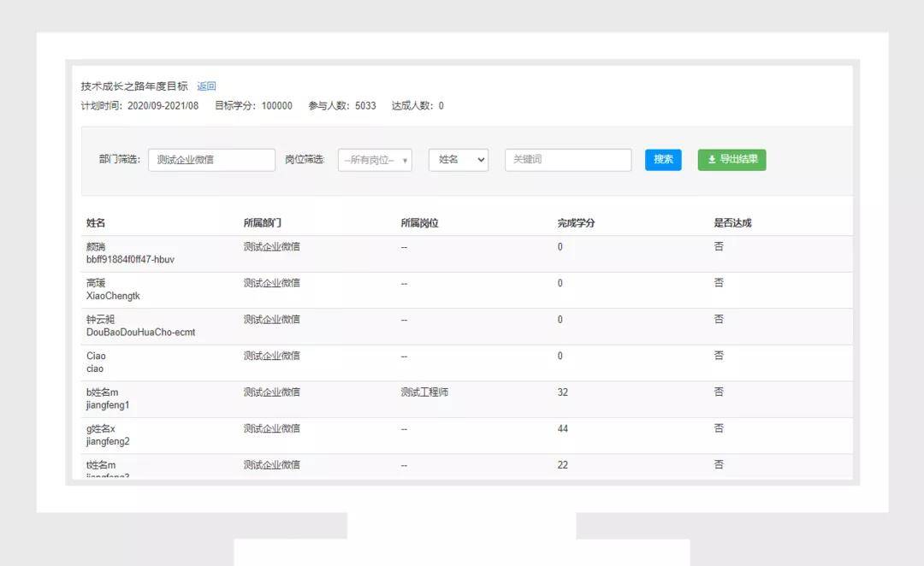Open the 测试企业微信 department link for 颜瑞
The image size is (924, 566).
coord(271,246)
